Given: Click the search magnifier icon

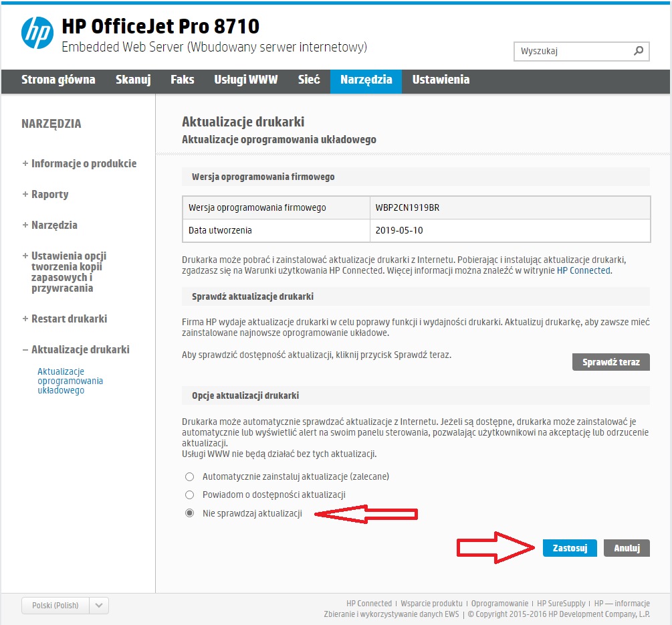Looking at the screenshot, I should pyautogui.click(x=639, y=51).
